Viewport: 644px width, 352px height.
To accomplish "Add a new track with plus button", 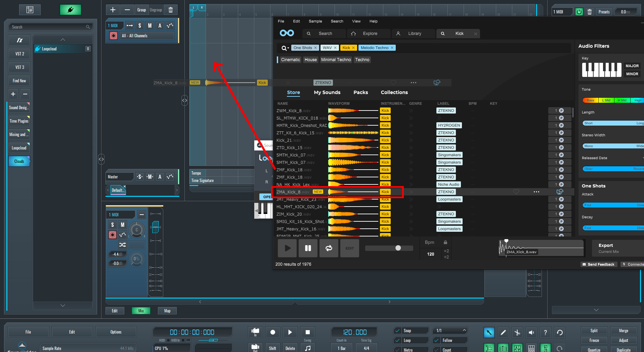I will point(113,10).
